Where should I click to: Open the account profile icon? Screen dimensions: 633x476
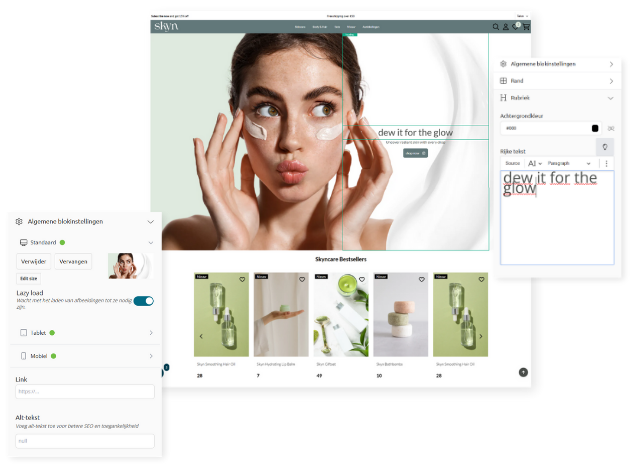pyautogui.click(x=505, y=27)
